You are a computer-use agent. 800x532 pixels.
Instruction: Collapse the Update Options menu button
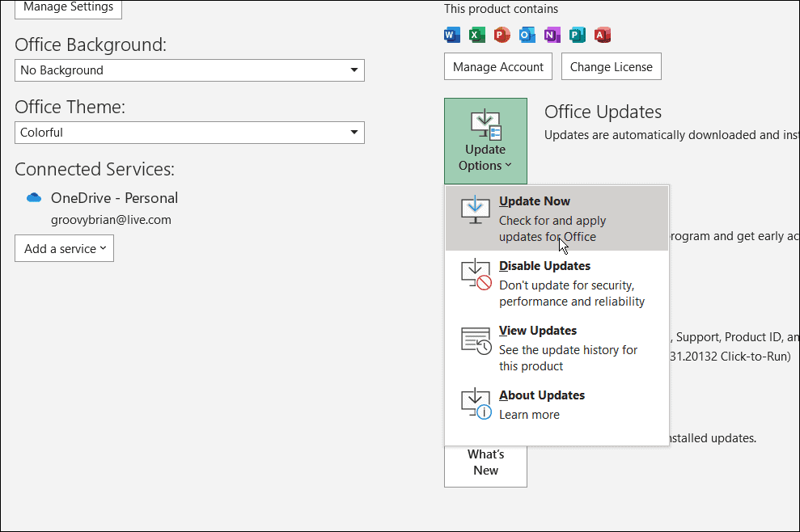tap(485, 141)
